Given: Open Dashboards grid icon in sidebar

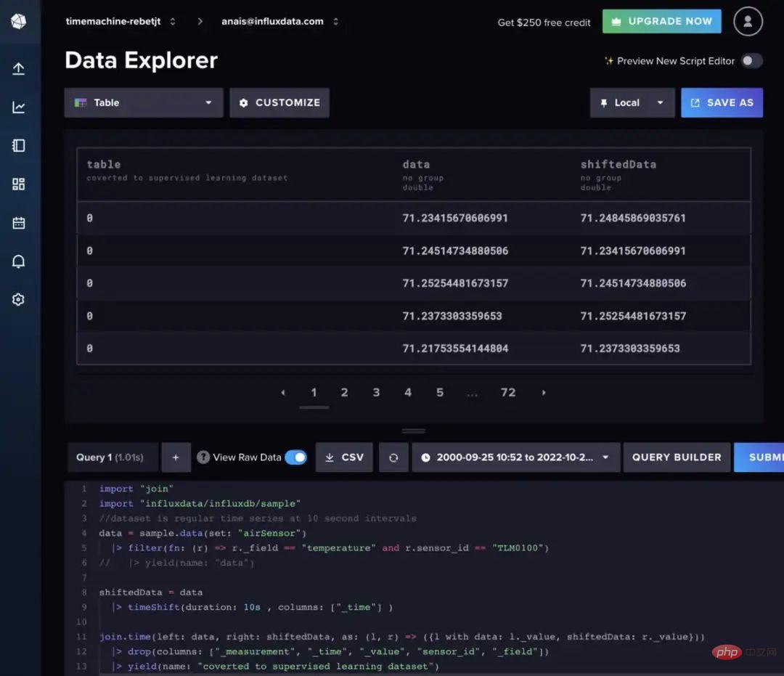Looking at the screenshot, I should [x=18, y=184].
